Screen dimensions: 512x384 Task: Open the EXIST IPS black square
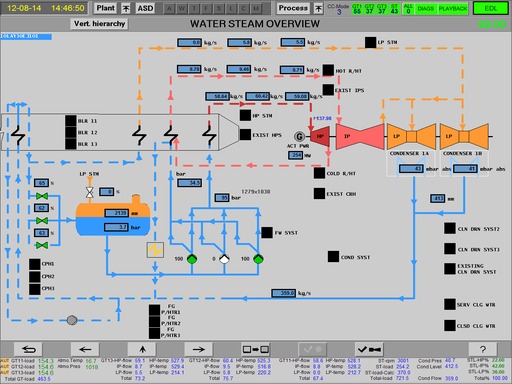click(328, 90)
